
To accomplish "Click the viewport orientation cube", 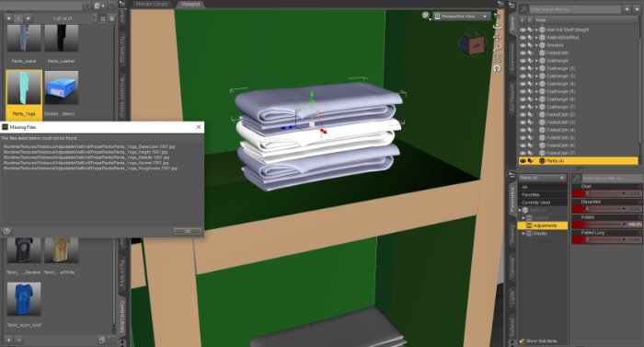I will [x=474, y=43].
